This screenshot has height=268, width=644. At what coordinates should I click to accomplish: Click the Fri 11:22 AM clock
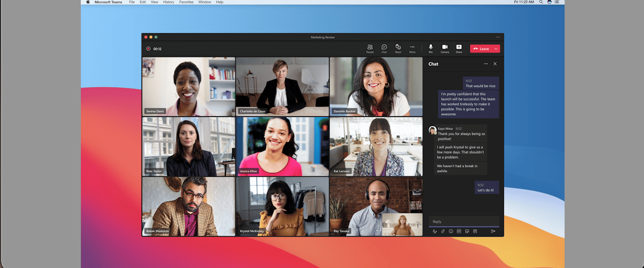tap(524, 2)
